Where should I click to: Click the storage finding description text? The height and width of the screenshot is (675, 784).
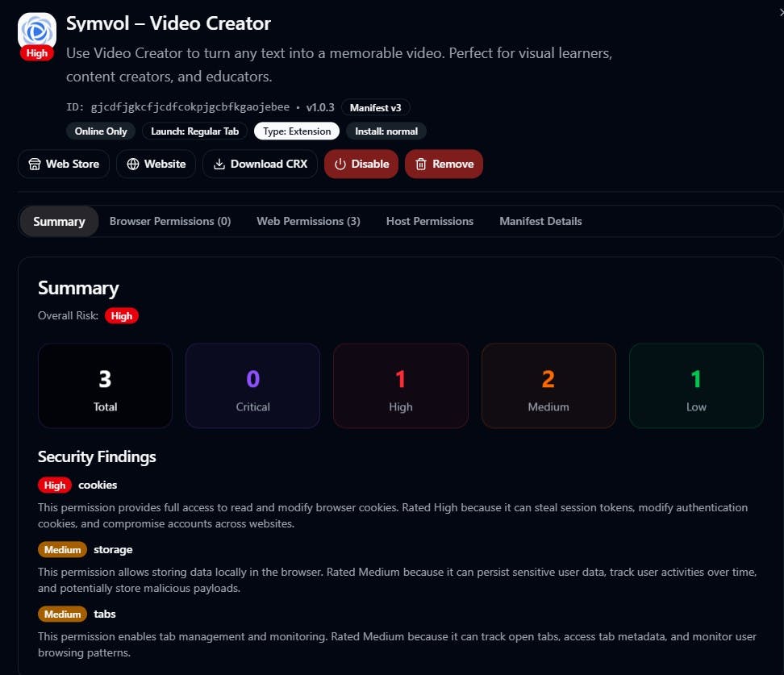pos(397,580)
